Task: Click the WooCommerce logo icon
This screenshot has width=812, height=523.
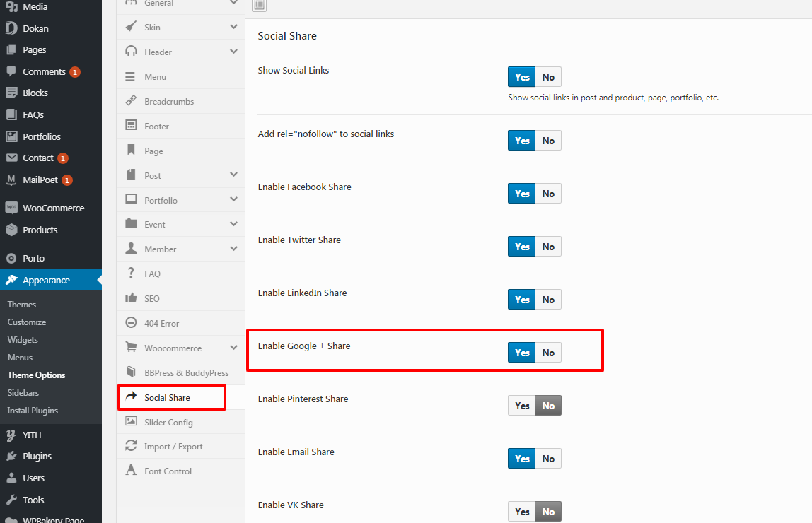Action: coord(11,208)
